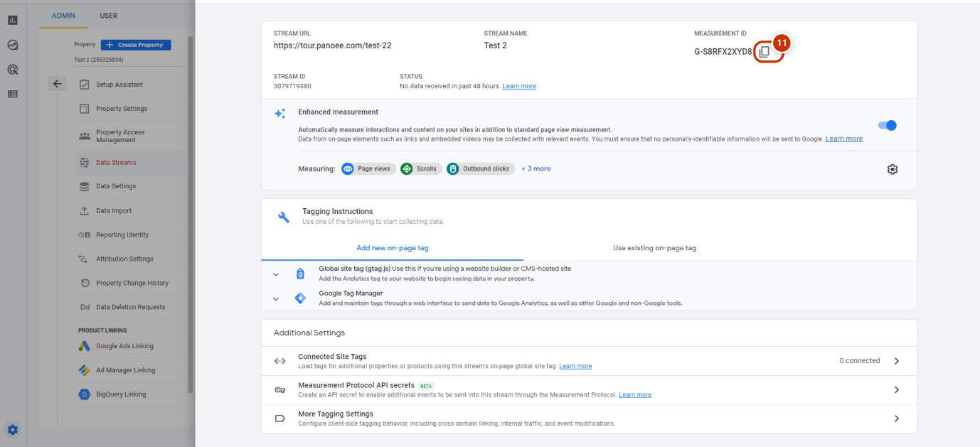Click the Data Settings stack icon
The width and height of the screenshot is (980, 447).
pos(85,186)
